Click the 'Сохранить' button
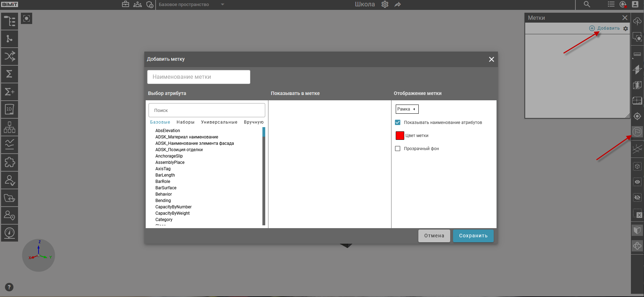This screenshot has height=297, width=644. [473, 236]
